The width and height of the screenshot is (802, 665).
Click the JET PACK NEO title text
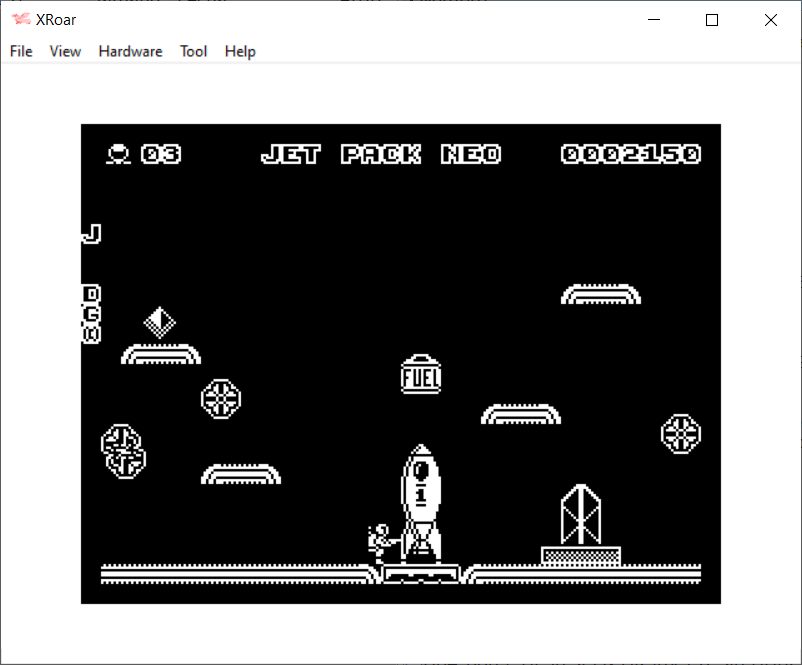tap(380, 154)
